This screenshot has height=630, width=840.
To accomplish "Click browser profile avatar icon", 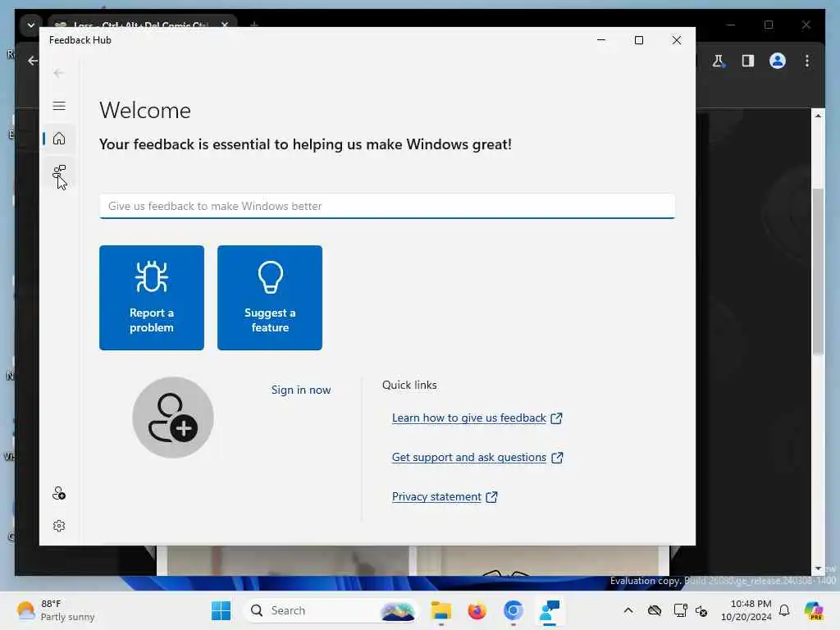I will tap(778, 61).
